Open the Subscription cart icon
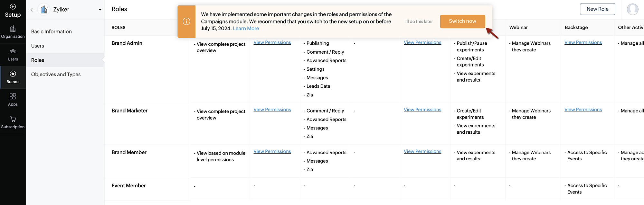 click(13, 119)
